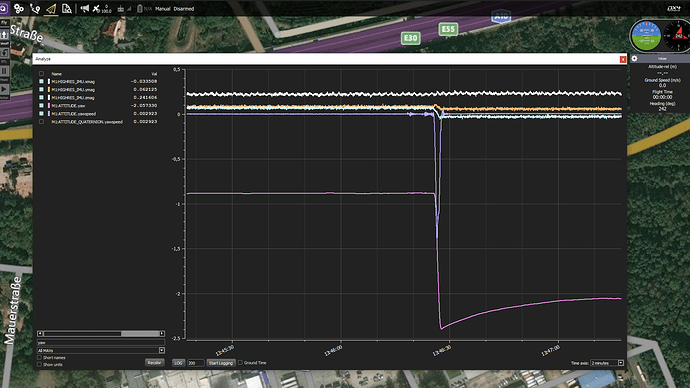690x388 pixels.
Task: Click the value -2.057330
Action: pyautogui.click(x=144, y=106)
